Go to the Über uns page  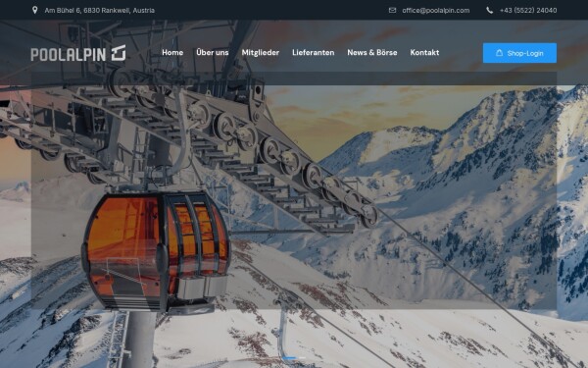click(213, 53)
